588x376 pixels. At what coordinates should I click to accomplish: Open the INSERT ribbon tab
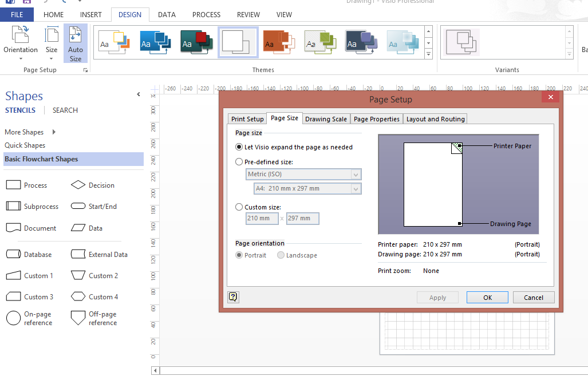click(90, 15)
